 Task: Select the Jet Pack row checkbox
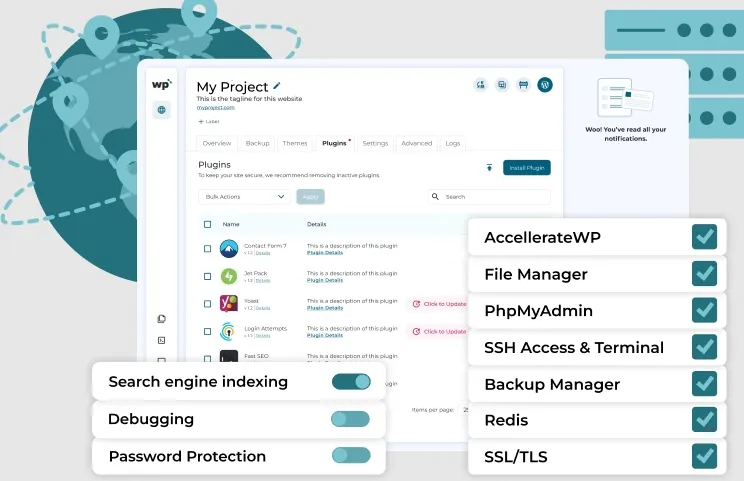pos(207,276)
